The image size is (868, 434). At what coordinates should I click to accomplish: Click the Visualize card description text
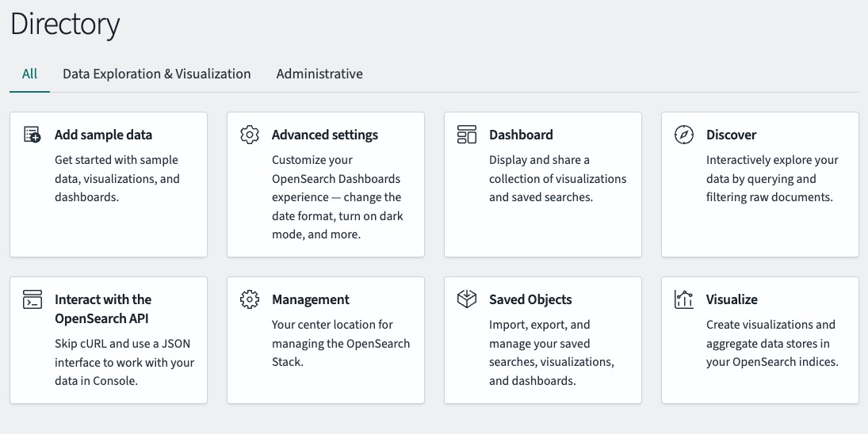pyautogui.click(x=771, y=343)
